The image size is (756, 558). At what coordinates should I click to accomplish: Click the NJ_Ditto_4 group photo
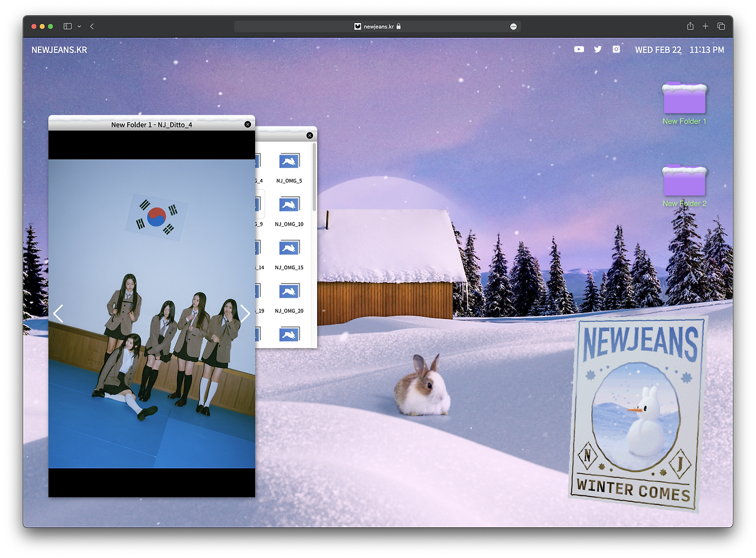[x=152, y=314]
